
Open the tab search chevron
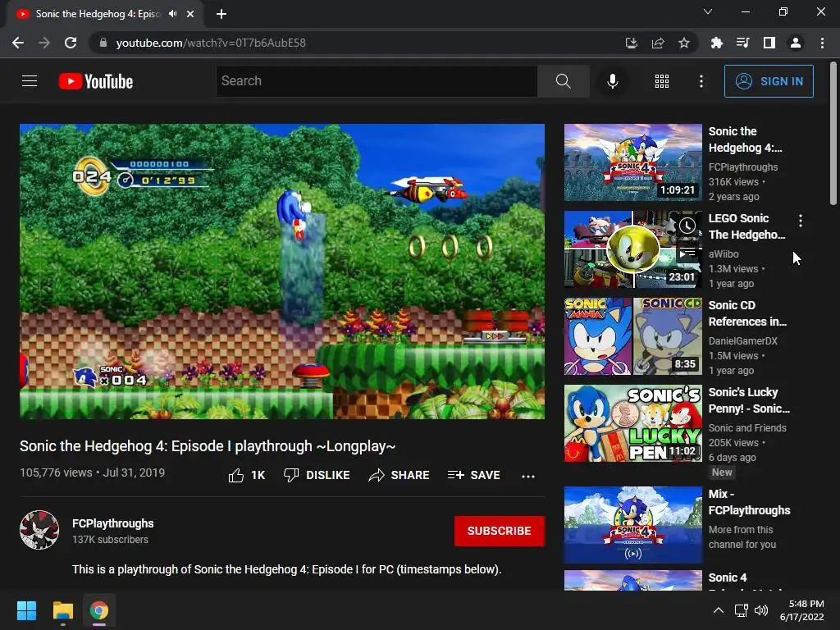coord(708,11)
